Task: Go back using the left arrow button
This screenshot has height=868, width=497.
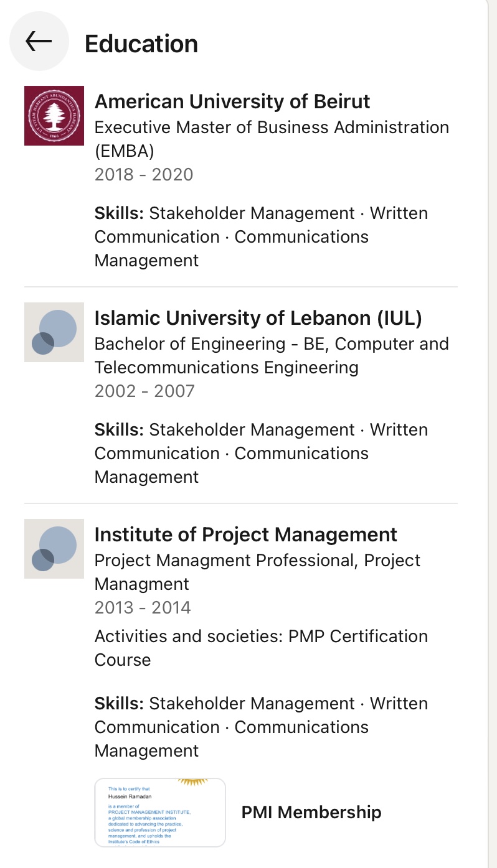Action: pos(39,42)
